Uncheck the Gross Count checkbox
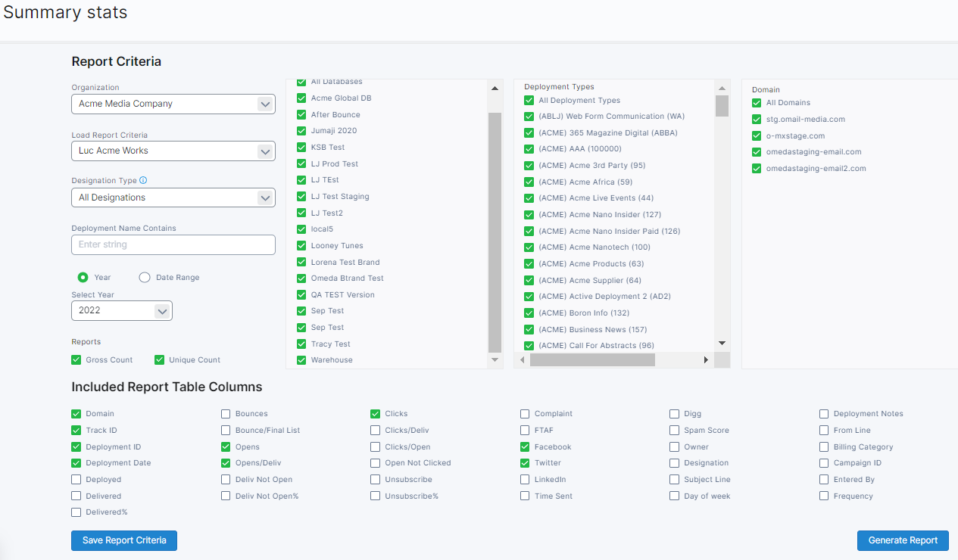This screenshot has height=560, width=958. point(76,360)
